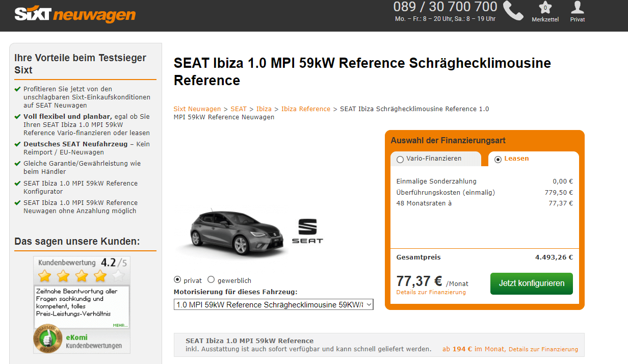
Task: Click the MEHR... link in customer review
Action: tap(120, 325)
